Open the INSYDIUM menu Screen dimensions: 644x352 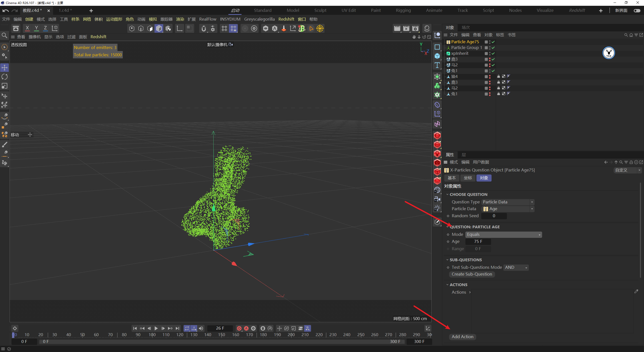point(230,19)
